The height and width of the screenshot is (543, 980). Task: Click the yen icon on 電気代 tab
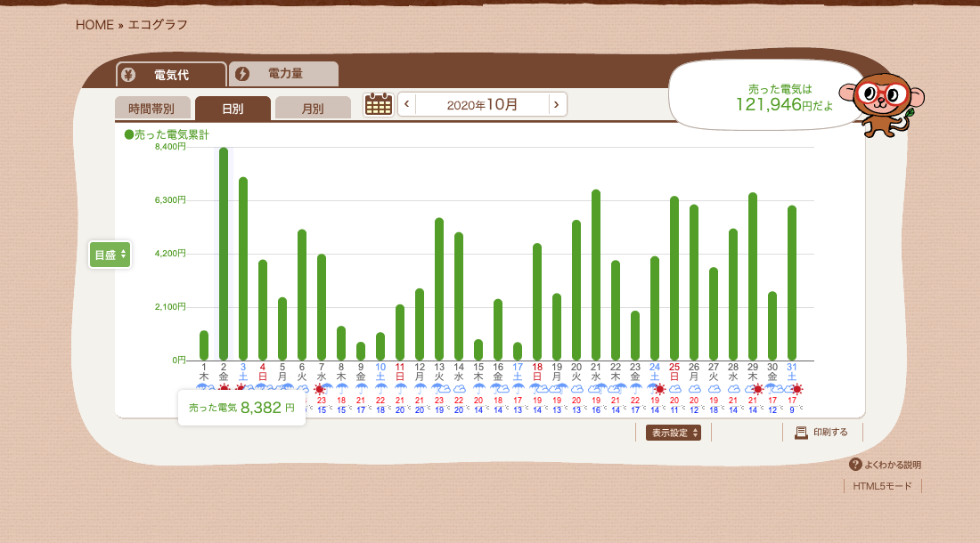(x=129, y=75)
